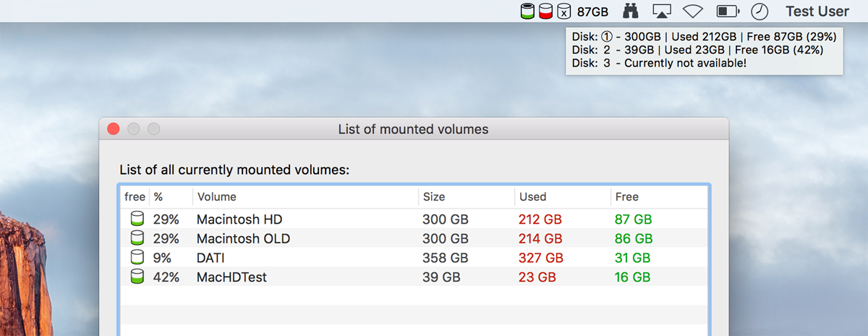This screenshot has height=336, width=868.
Task: Click the % column header
Action: 158,197
